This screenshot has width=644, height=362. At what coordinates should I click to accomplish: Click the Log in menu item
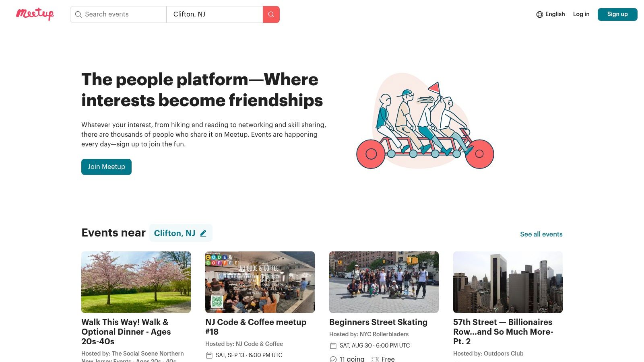[x=581, y=14]
